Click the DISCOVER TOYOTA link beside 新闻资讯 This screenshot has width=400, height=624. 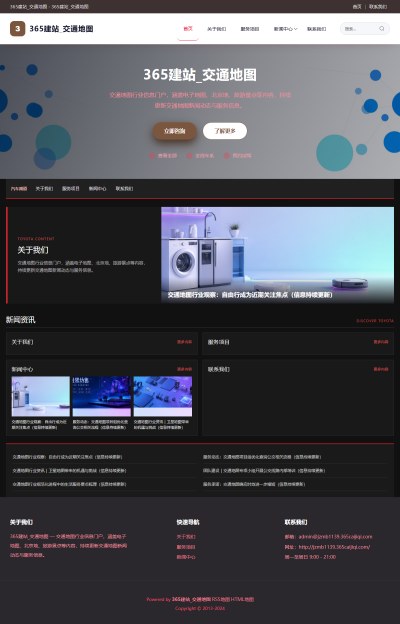(375, 320)
